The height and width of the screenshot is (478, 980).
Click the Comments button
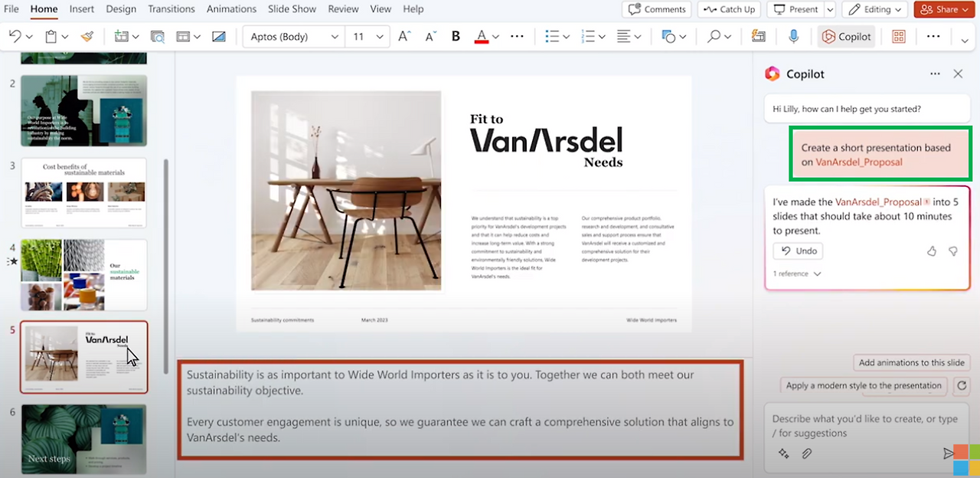[657, 9]
